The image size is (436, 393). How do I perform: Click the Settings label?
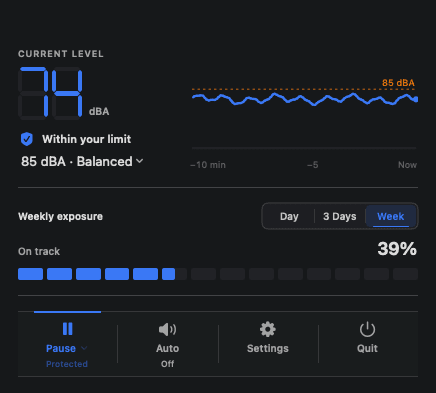pyautogui.click(x=268, y=348)
